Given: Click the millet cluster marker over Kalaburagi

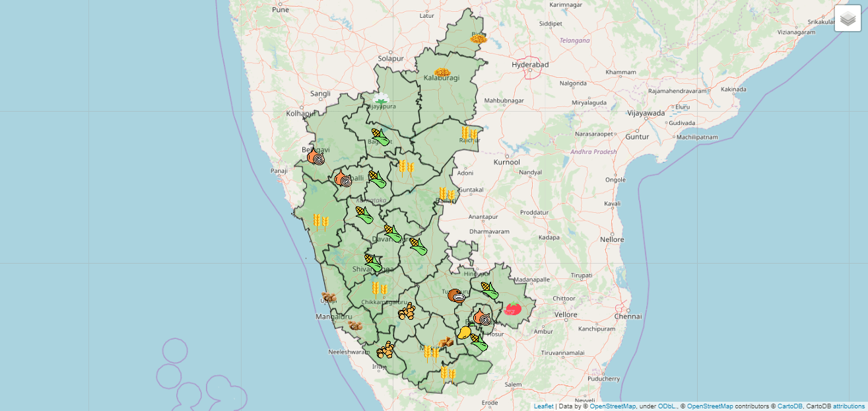Looking at the screenshot, I should [x=443, y=71].
